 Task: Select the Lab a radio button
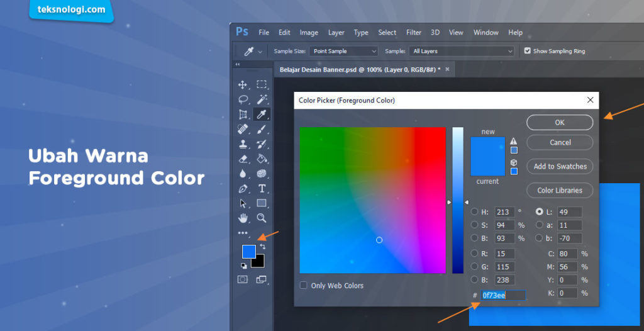(539, 225)
